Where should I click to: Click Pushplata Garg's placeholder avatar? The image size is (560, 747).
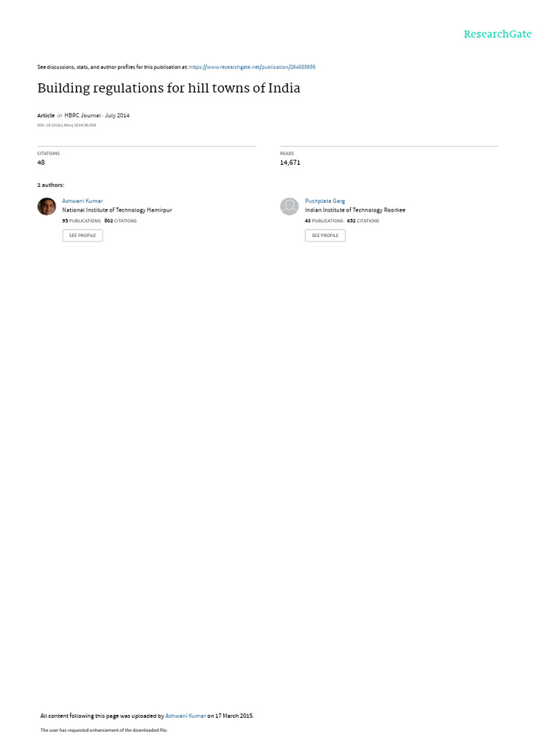point(289,206)
